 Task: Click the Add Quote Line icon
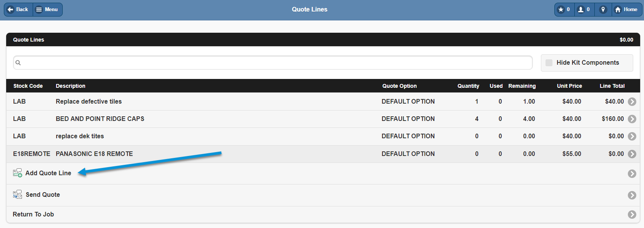17,173
